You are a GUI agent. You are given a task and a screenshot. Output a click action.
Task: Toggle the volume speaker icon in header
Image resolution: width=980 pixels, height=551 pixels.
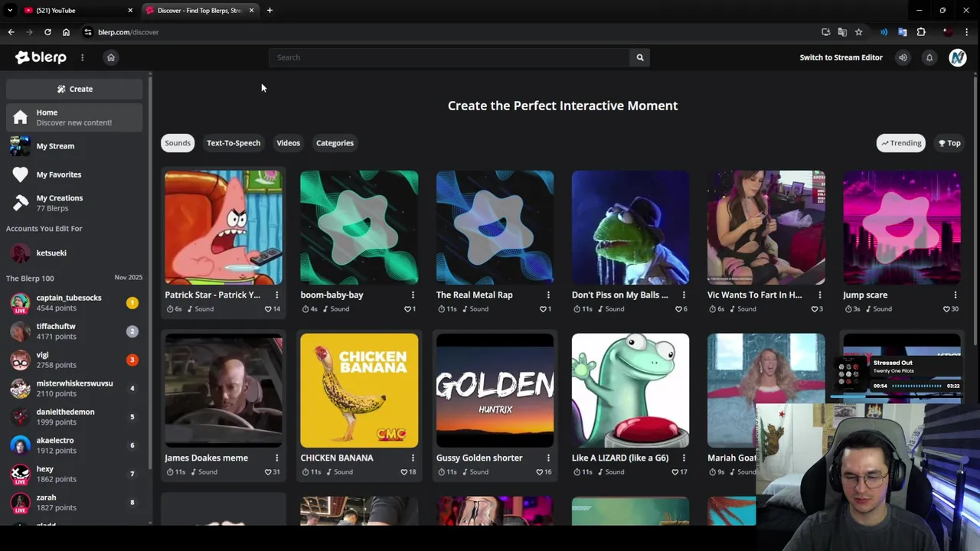pyautogui.click(x=903, y=57)
